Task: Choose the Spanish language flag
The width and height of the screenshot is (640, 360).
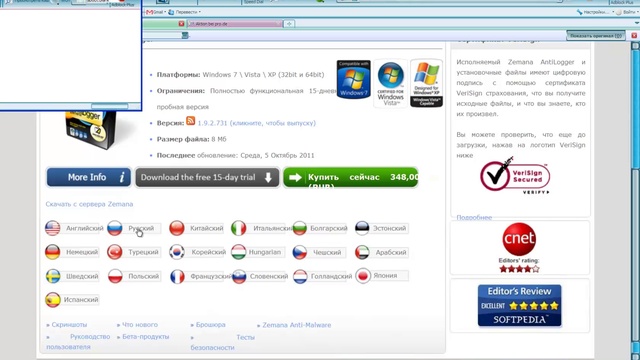Action: point(53,300)
